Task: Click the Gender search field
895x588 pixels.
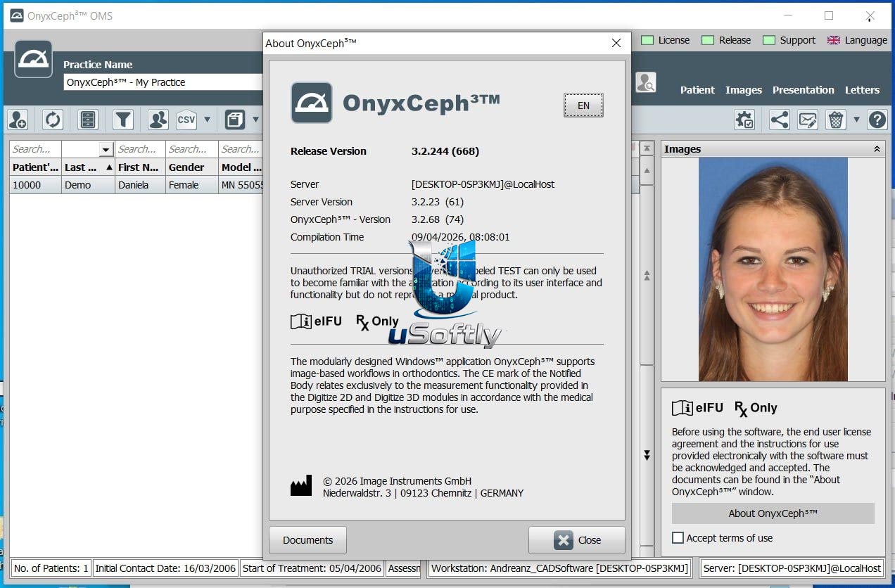Action: tap(192, 149)
